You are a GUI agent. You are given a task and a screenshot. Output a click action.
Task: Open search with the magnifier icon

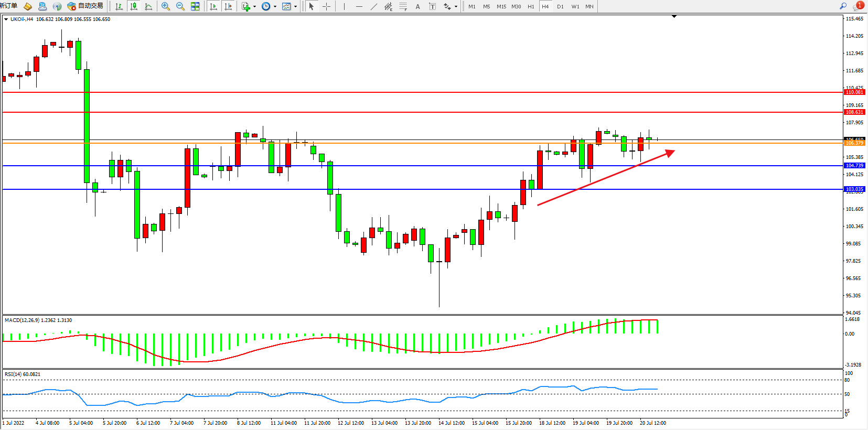coord(843,6)
